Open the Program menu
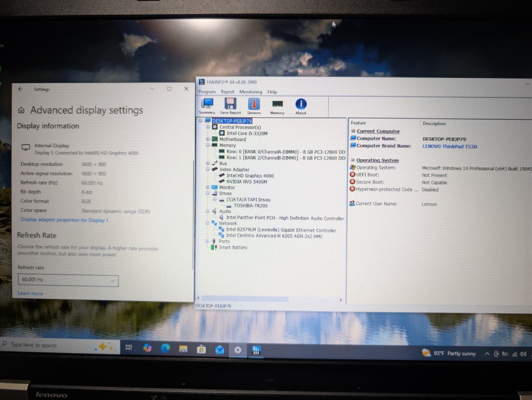This screenshot has width=532, height=400. point(207,92)
